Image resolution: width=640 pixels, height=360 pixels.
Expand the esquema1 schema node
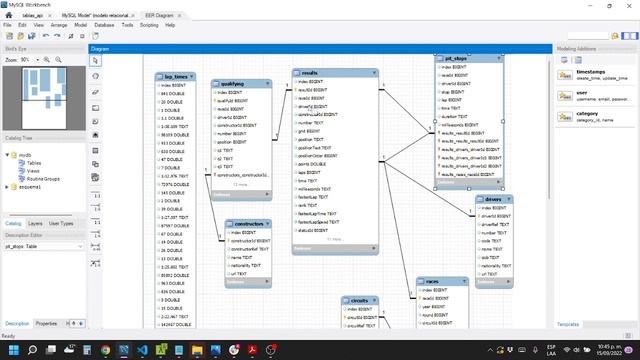7,187
